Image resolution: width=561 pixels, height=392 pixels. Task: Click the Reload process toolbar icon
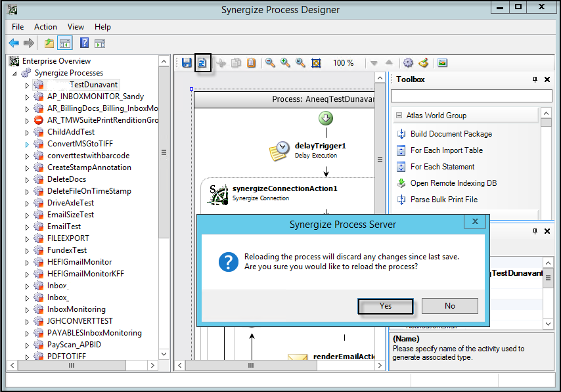202,63
